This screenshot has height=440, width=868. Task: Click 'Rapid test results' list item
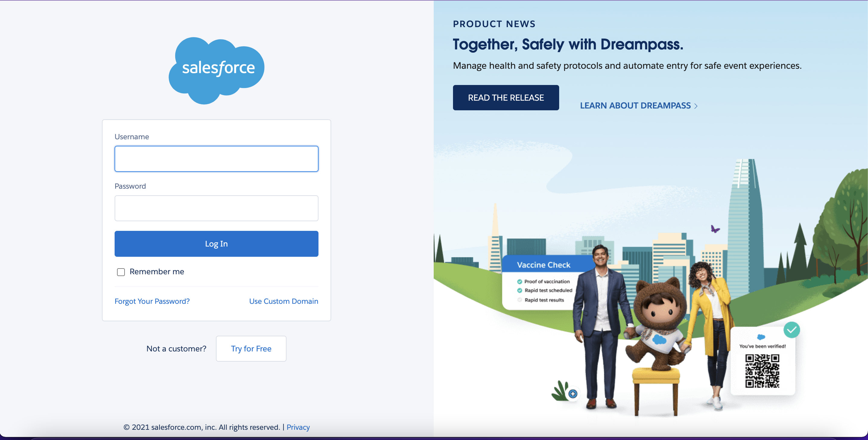544,300
